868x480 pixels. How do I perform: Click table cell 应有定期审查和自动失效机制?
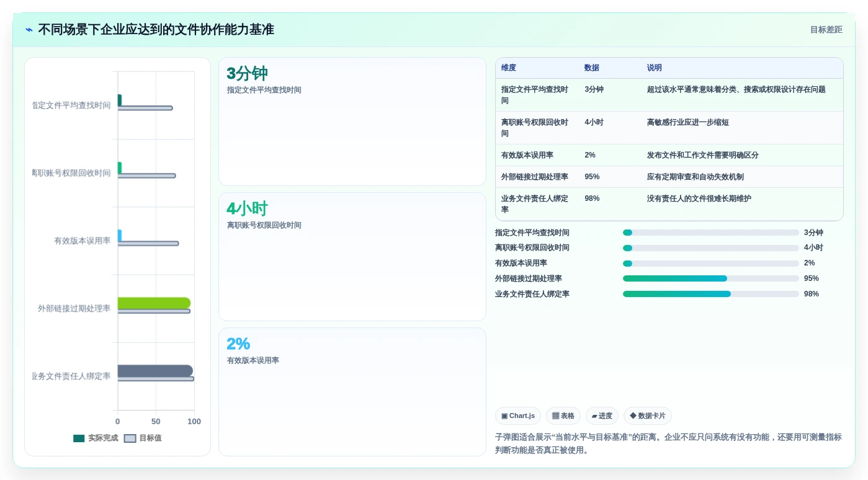point(695,177)
